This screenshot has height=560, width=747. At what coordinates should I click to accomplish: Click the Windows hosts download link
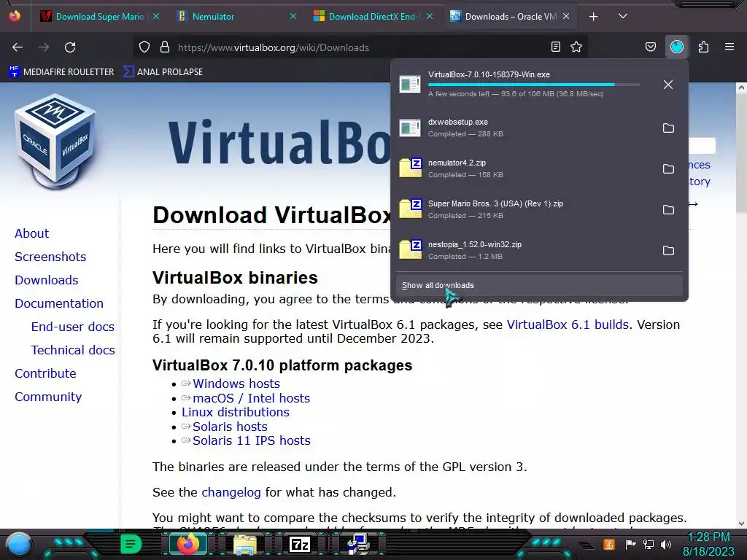[x=236, y=384]
